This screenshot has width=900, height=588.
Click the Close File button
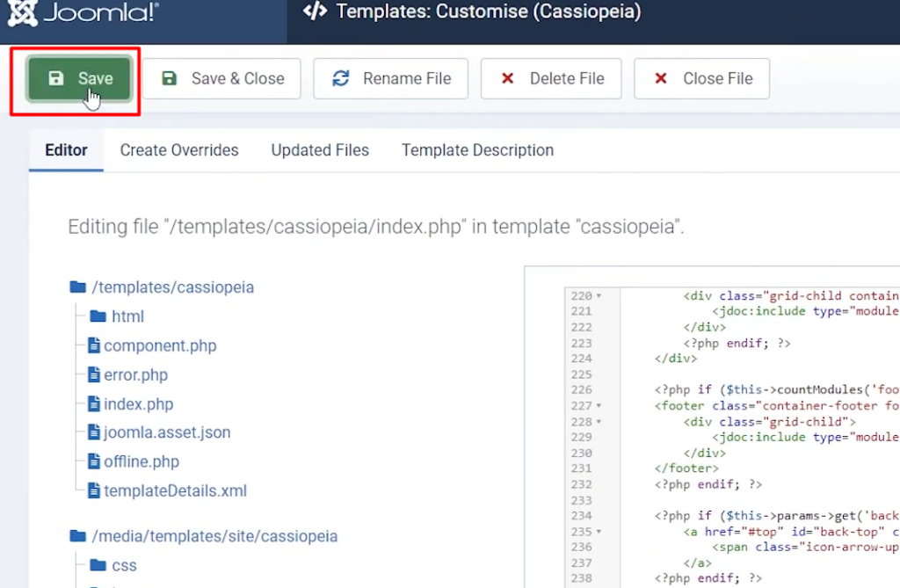coord(701,78)
